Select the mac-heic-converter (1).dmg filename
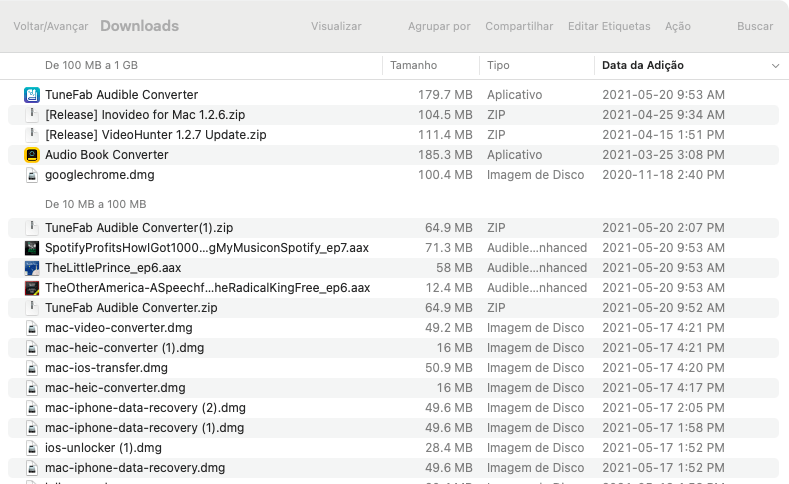 coord(125,348)
